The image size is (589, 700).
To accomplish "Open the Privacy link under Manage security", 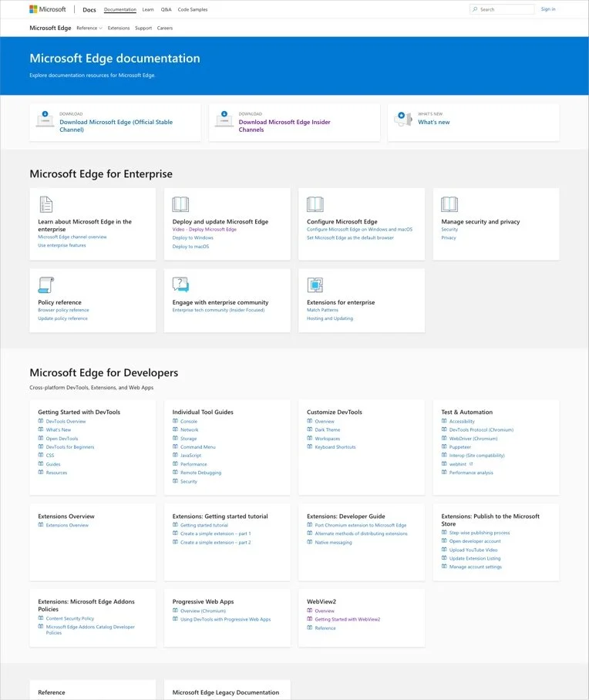I will (449, 238).
